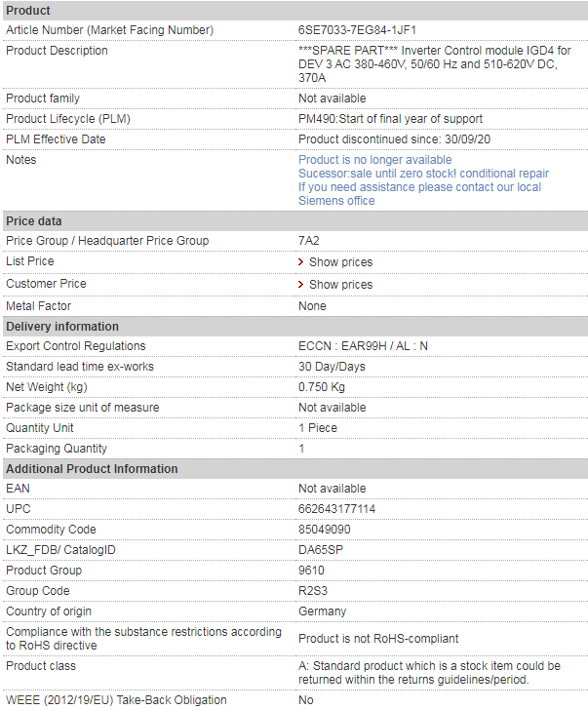The width and height of the screenshot is (588, 710).
Task: Select the commodity code 85049090
Action: (325, 530)
